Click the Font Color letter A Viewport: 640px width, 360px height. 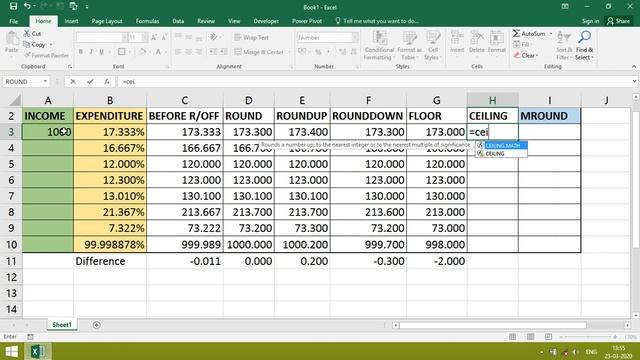pyautogui.click(x=158, y=52)
